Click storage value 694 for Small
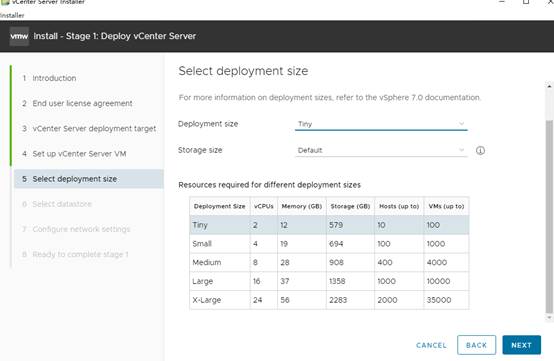This screenshot has width=554, height=361. [x=336, y=244]
